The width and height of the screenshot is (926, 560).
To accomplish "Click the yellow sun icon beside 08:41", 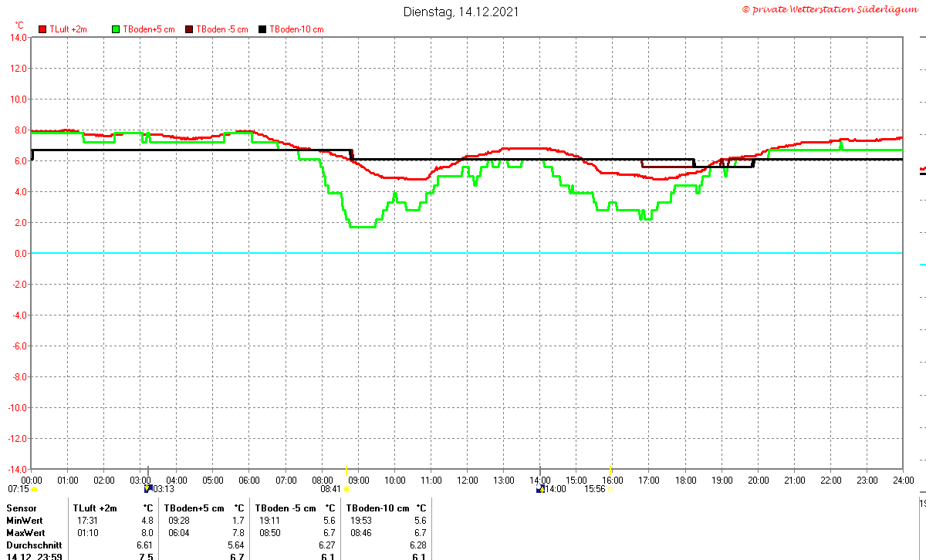I will 346,489.
